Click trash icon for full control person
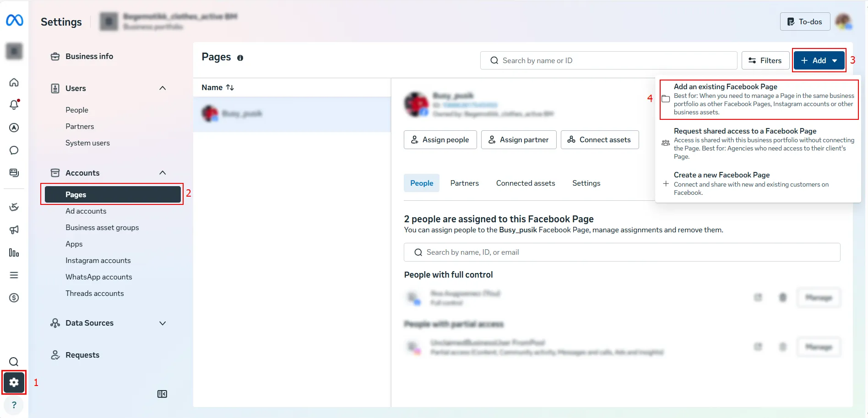The height and width of the screenshot is (418, 868). [x=783, y=298]
